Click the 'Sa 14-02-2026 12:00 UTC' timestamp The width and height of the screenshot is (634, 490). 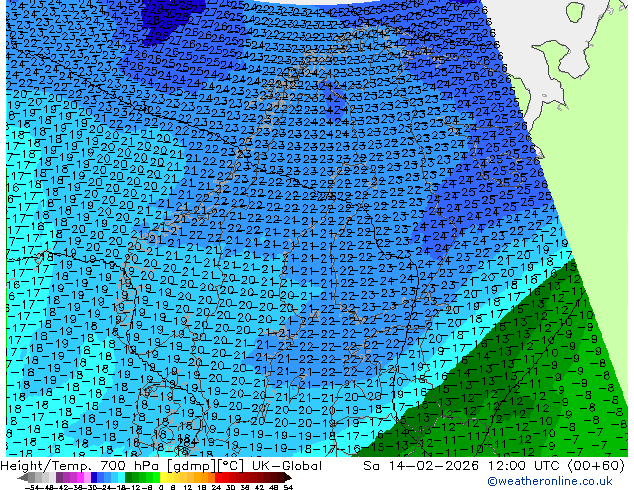pyautogui.click(x=463, y=466)
